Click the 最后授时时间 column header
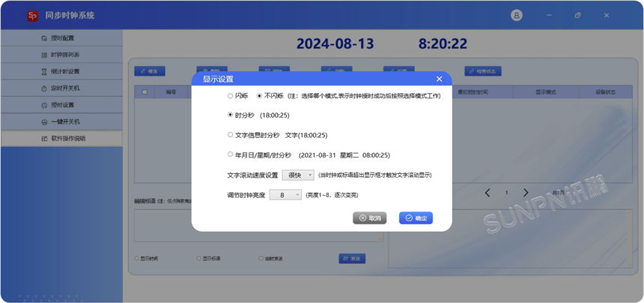Viewport: 644px width, 303px height. coord(473,92)
